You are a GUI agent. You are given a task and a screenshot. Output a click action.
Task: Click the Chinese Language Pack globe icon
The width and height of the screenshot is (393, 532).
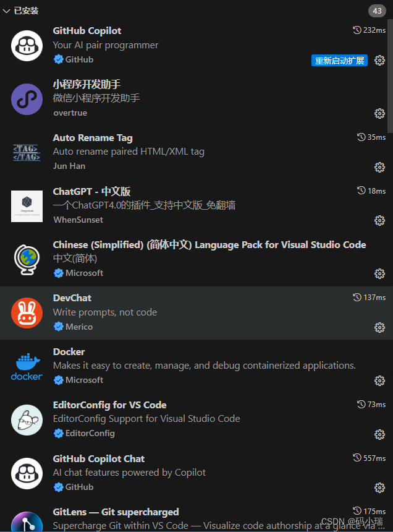point(27,260)
